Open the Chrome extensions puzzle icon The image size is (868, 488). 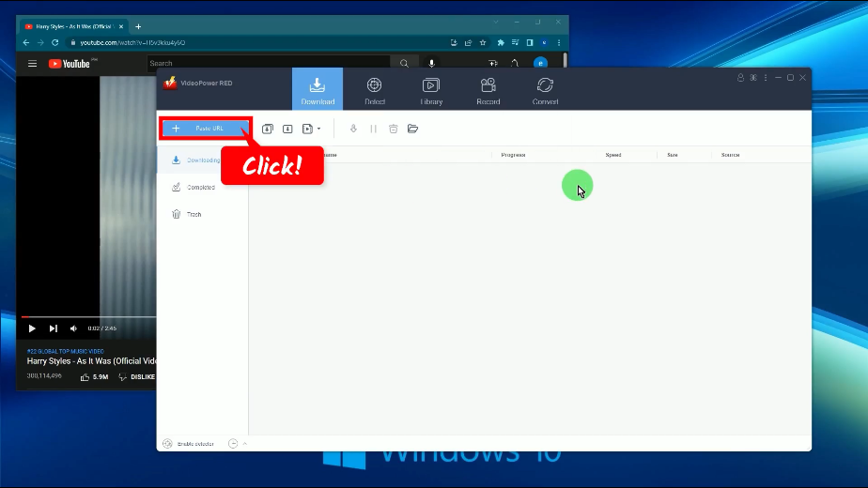[501, 42]
